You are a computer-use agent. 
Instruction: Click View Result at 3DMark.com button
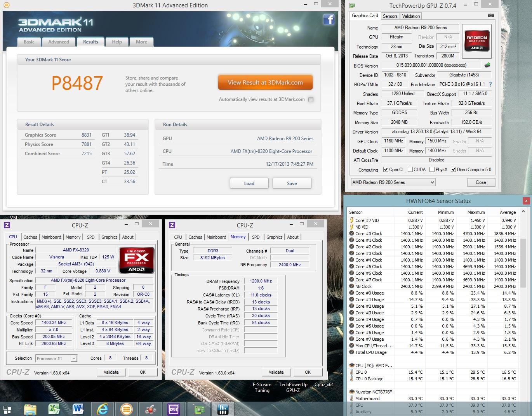[265, 82]
